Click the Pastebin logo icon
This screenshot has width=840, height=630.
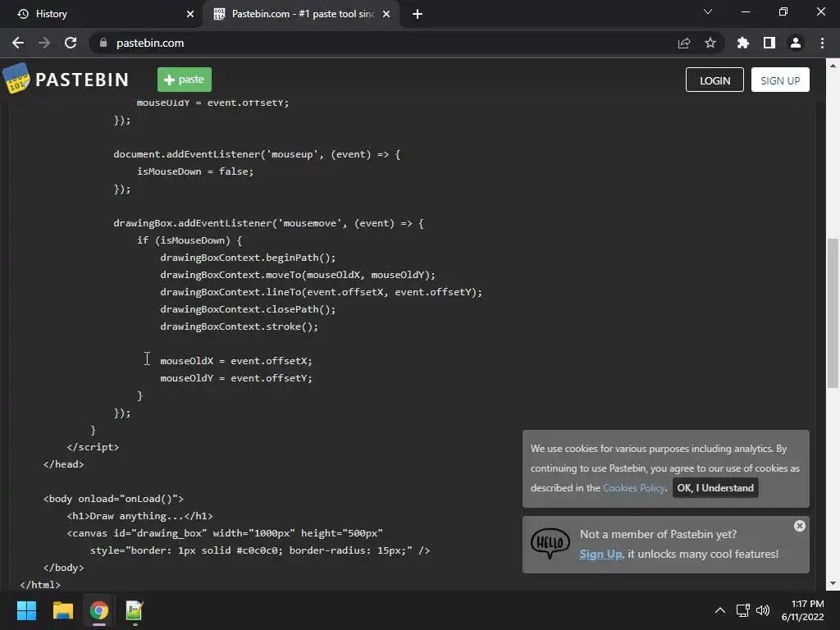point(16,78)
